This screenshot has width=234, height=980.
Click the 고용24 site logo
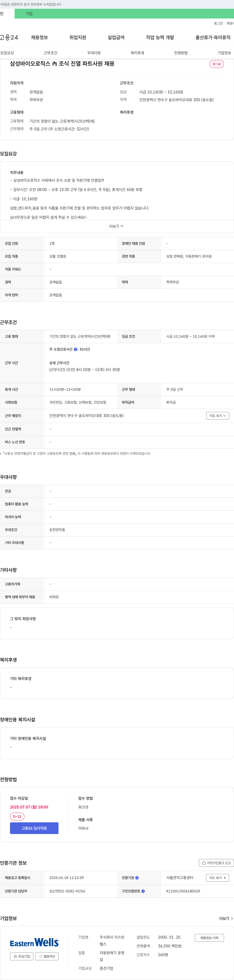point(9,37)
